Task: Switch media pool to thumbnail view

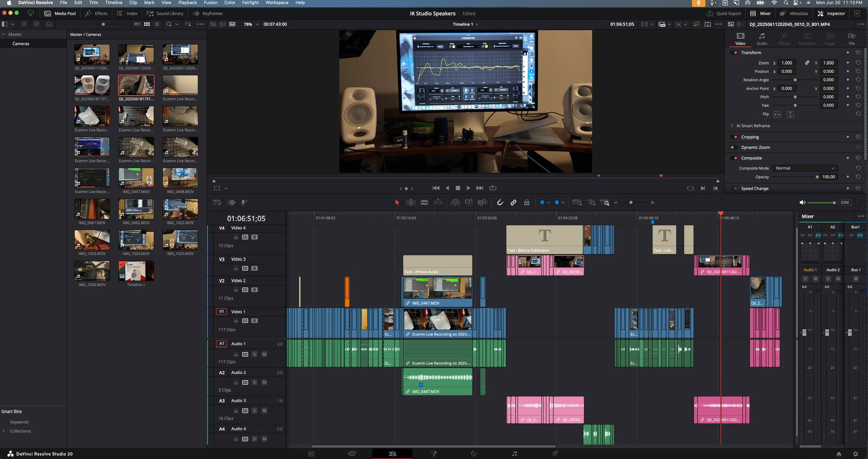Action: (147, 24)
